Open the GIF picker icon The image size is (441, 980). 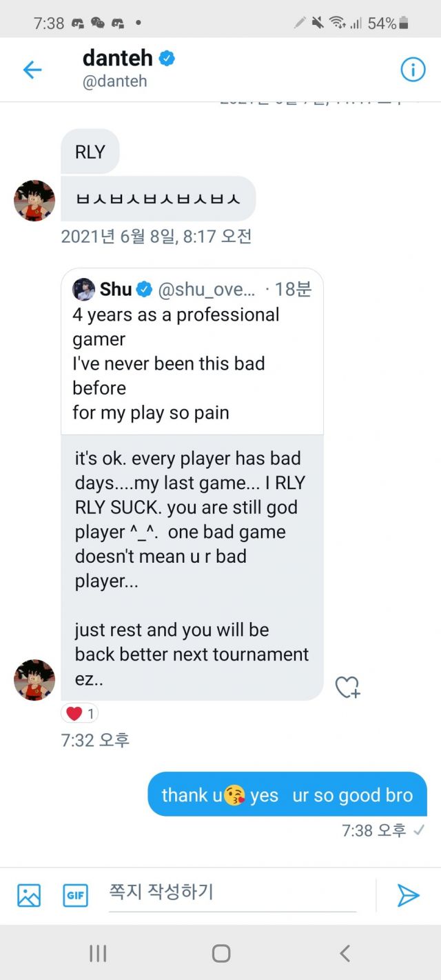[x=75, y=895]
